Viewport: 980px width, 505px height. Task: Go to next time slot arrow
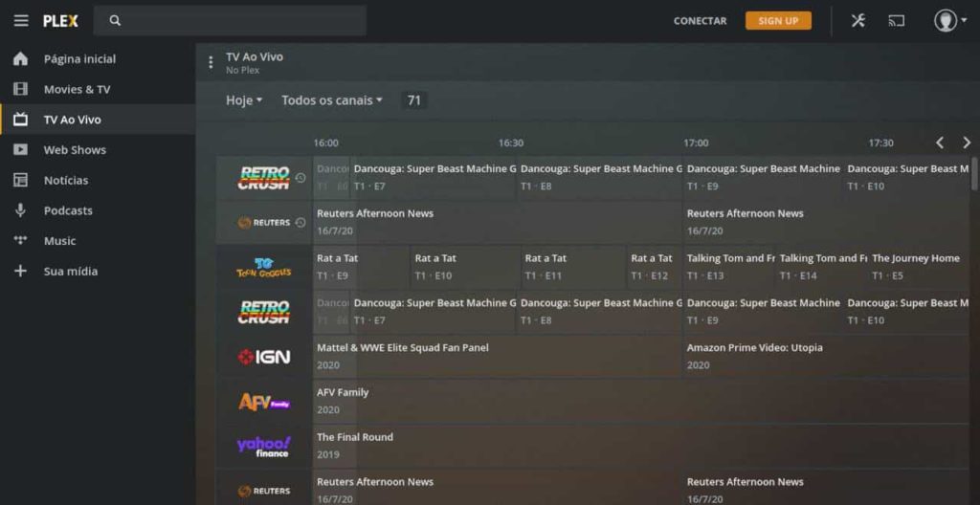[967, 143]
